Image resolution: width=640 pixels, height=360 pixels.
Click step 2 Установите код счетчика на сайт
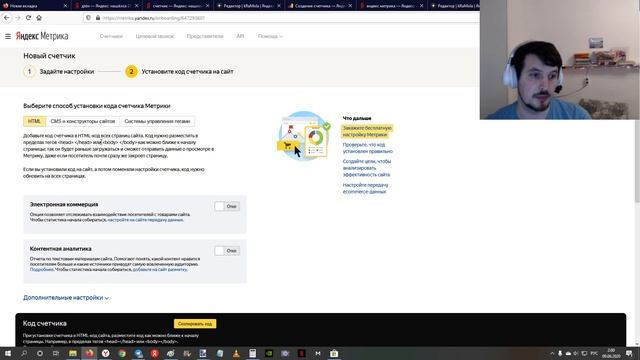click(180, 71)
